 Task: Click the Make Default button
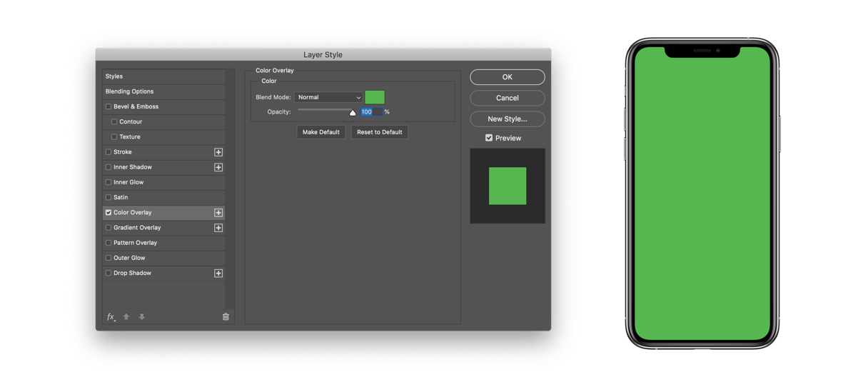click(x=321, y=132)
